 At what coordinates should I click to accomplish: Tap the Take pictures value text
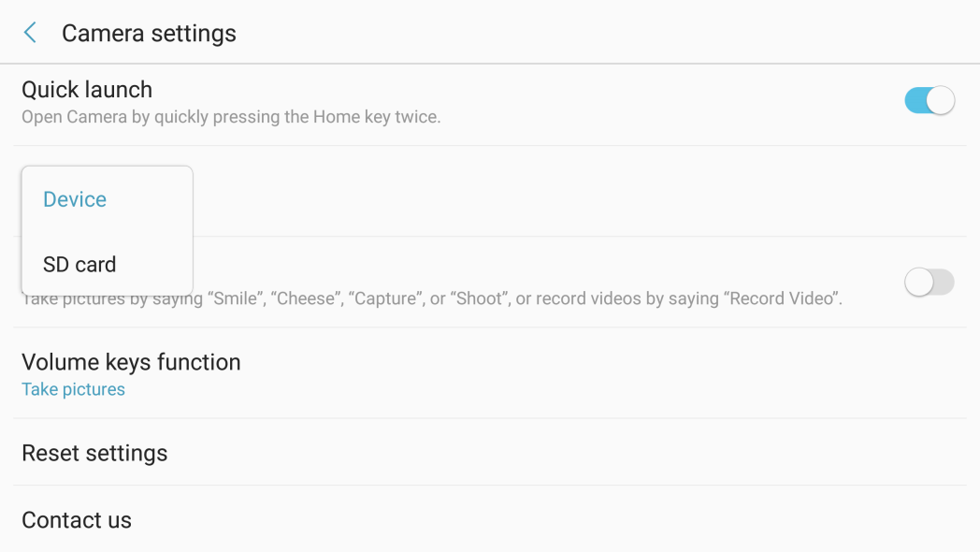(x=73, y=389)
